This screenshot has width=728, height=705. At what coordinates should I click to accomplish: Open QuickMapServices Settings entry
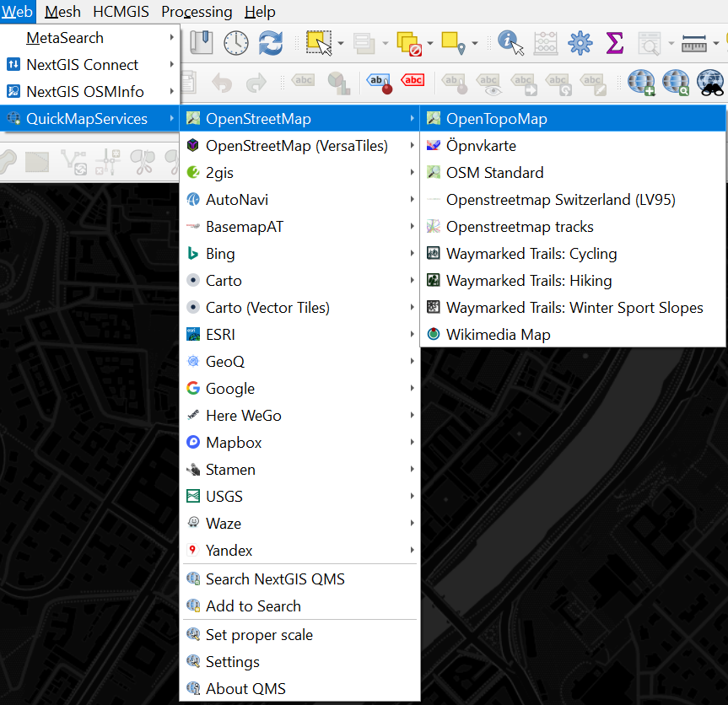[x=232, y=662]
